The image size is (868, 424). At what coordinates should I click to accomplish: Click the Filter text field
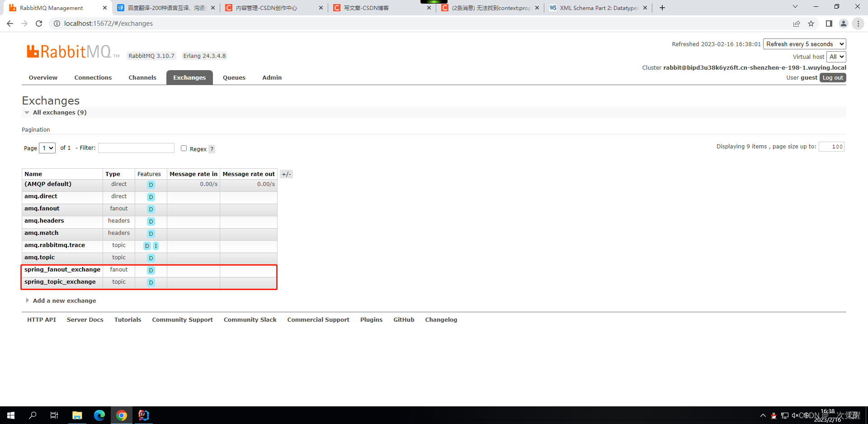pos(136,148)
